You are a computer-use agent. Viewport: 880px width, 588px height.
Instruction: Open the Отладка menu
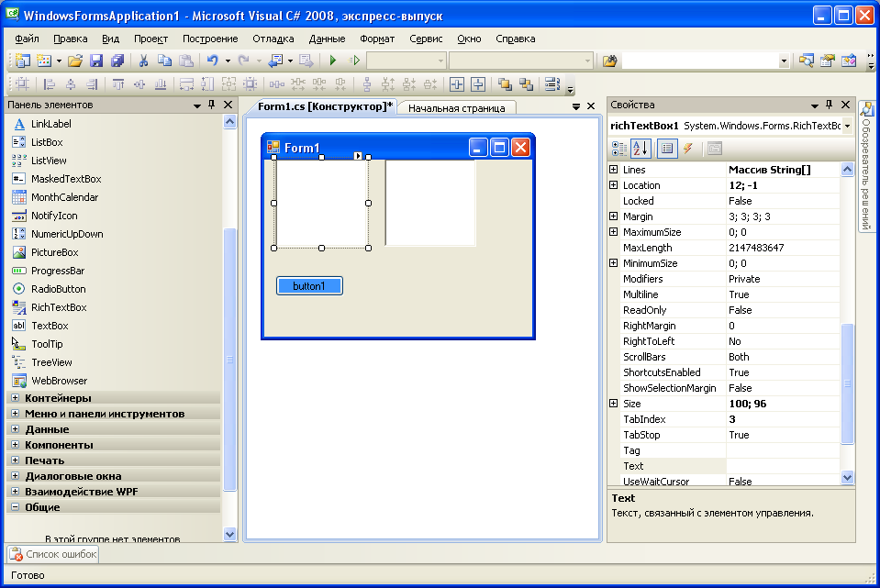pos(273,39)
